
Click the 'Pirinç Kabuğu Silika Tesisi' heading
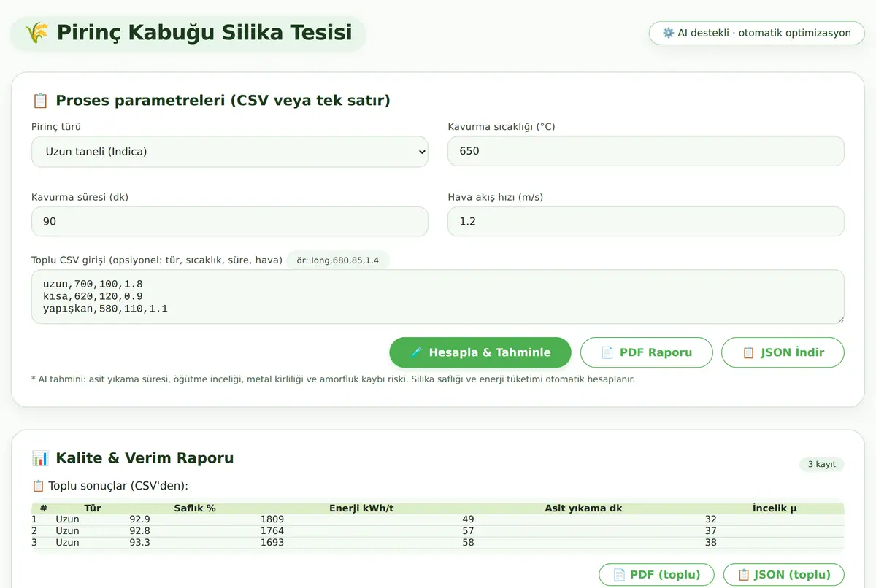coord(204,33)
